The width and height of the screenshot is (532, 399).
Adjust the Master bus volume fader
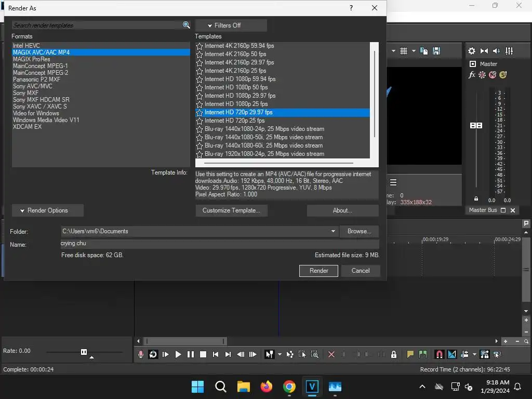(476, 126)
